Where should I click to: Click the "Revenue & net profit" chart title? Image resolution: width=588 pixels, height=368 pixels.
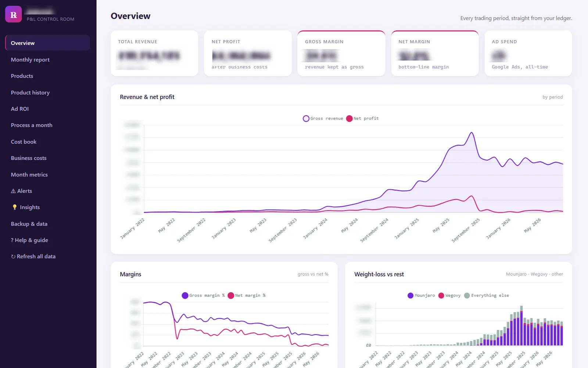(x=147, y=97)
